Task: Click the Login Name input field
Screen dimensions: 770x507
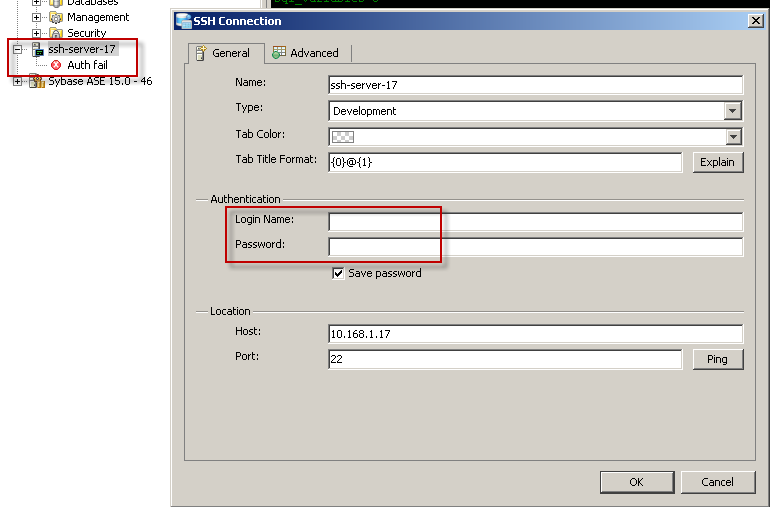Action: click(x=535, y=222)
